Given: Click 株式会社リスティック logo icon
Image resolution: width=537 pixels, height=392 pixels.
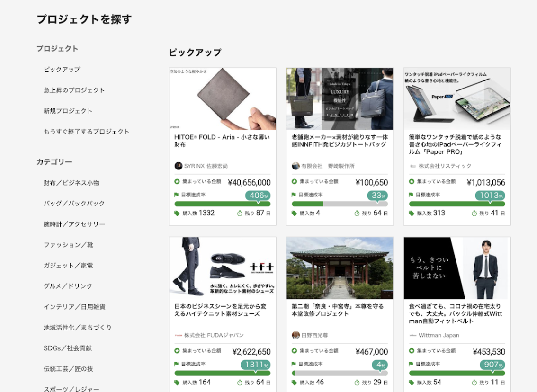Looking at the screenshot, I should click(413, 166).
